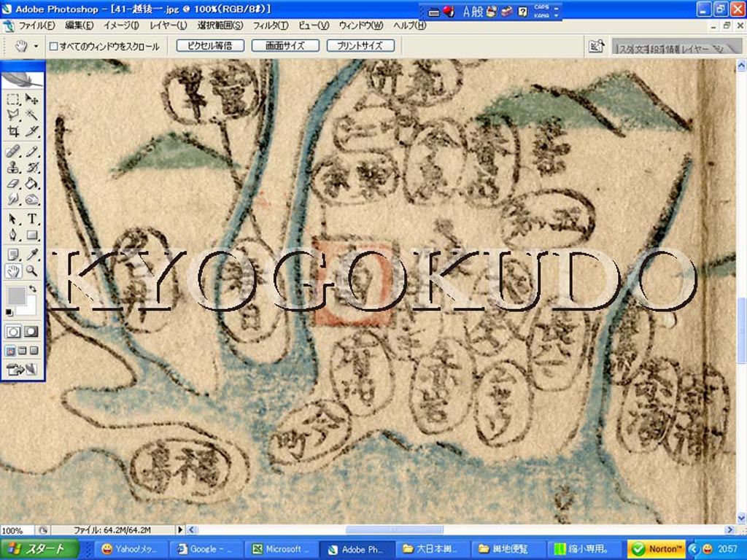Click the IME help icon in language bar
Viewport: 747px width, 560px height.
(x=522, y=12)
